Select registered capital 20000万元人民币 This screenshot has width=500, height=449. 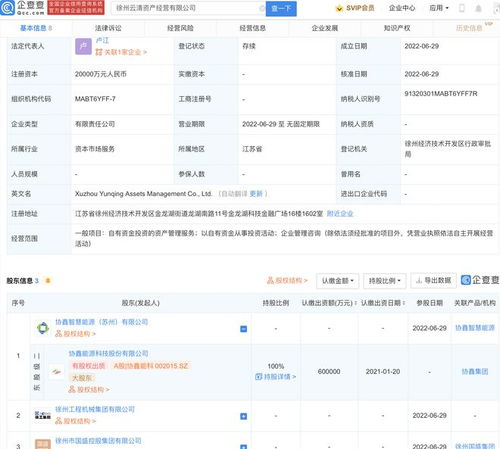click(x=101, y=74)
